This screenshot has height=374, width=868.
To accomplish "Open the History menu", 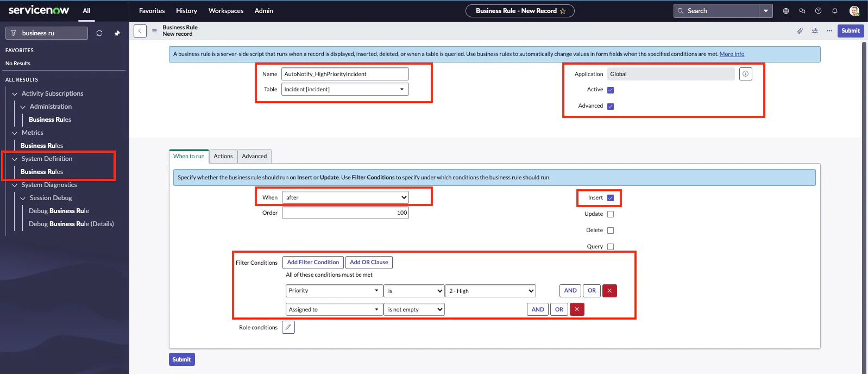I will [x=186, y=11].
